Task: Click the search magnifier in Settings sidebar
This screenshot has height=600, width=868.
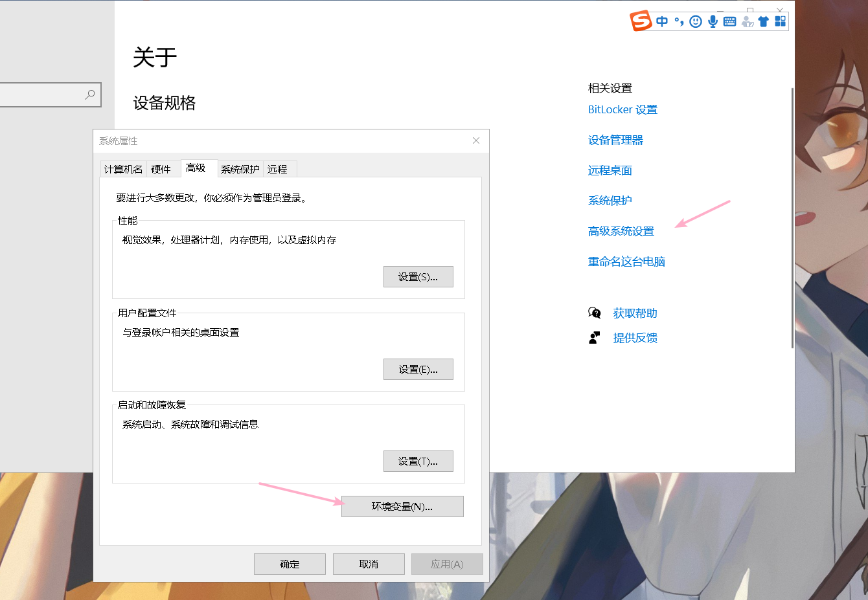Action: click(90, 94)
